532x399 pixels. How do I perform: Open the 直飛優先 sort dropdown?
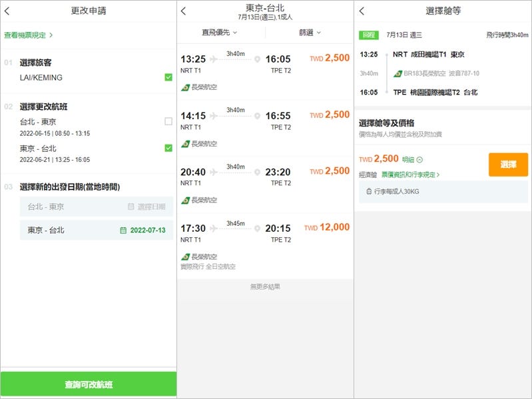pyautogui.click(x=220, y=33)
